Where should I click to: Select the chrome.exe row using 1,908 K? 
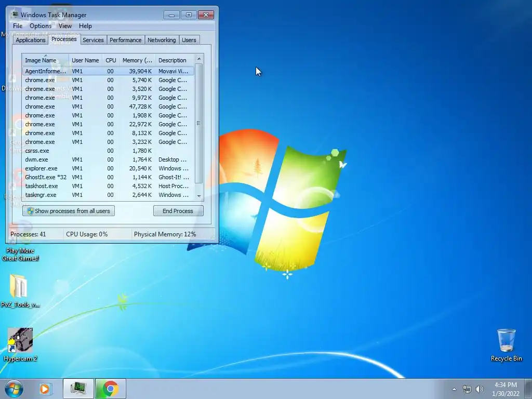click(108, 115)
